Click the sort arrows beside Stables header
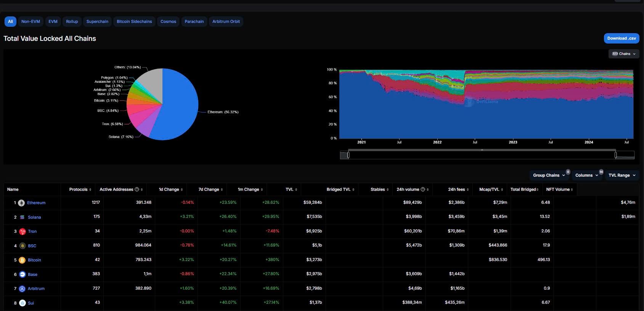 pyautogui.click(x=388, y=190)
